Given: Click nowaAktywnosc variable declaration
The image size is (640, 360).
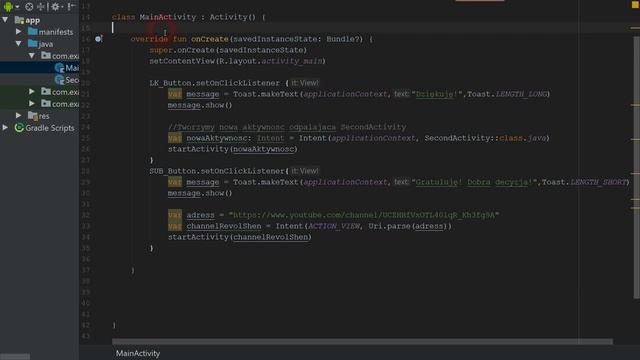Looking at the screenshot, I should click(x=217, y=138).
